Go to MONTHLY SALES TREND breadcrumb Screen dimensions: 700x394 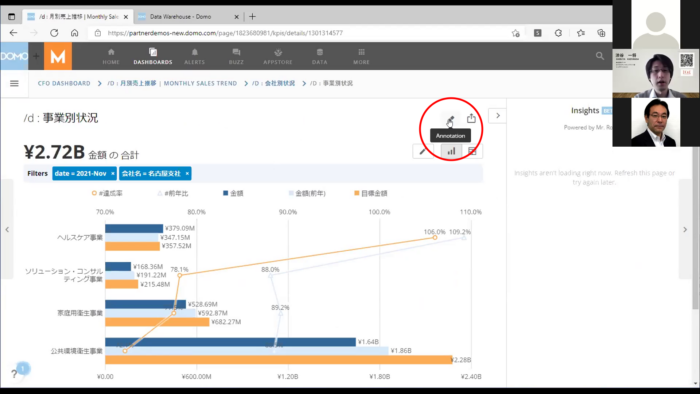(172, 83)
